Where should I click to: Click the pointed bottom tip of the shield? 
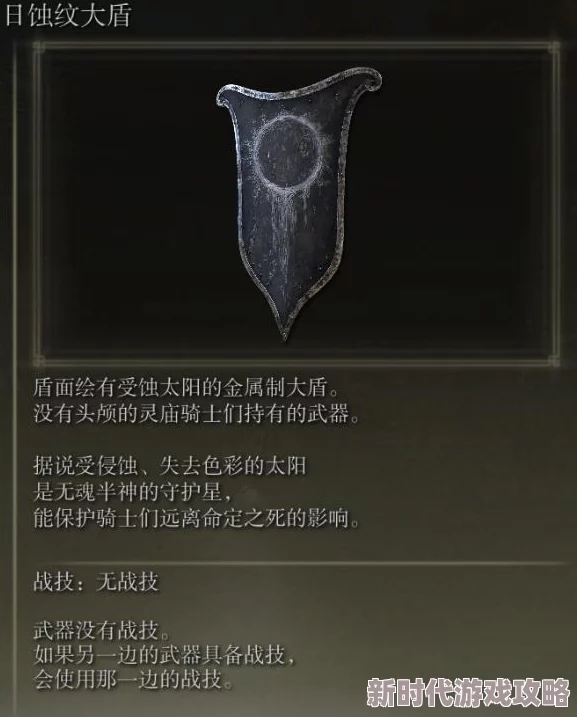tap(284, 331)
